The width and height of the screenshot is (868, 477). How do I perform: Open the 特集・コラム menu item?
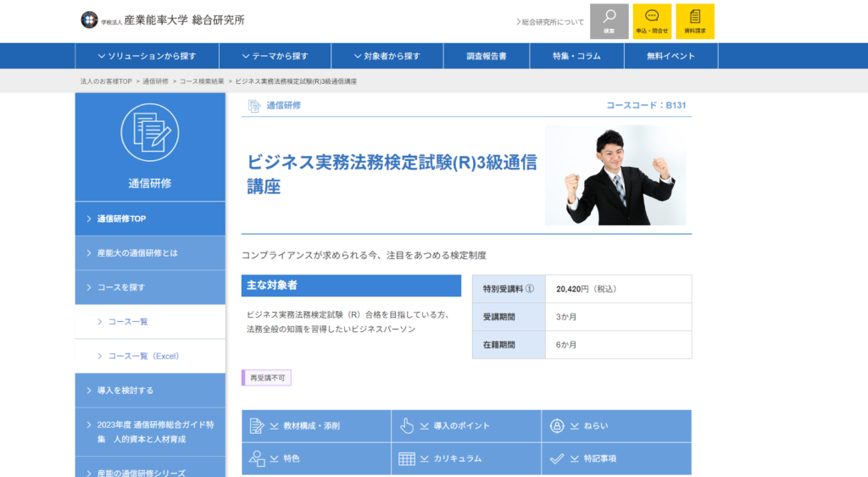576,56
